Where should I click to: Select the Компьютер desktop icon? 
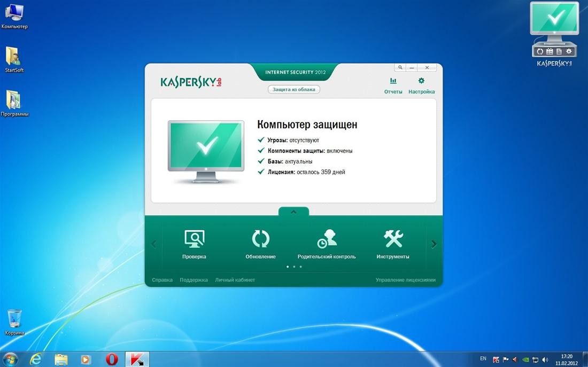[x=14, y=17]
